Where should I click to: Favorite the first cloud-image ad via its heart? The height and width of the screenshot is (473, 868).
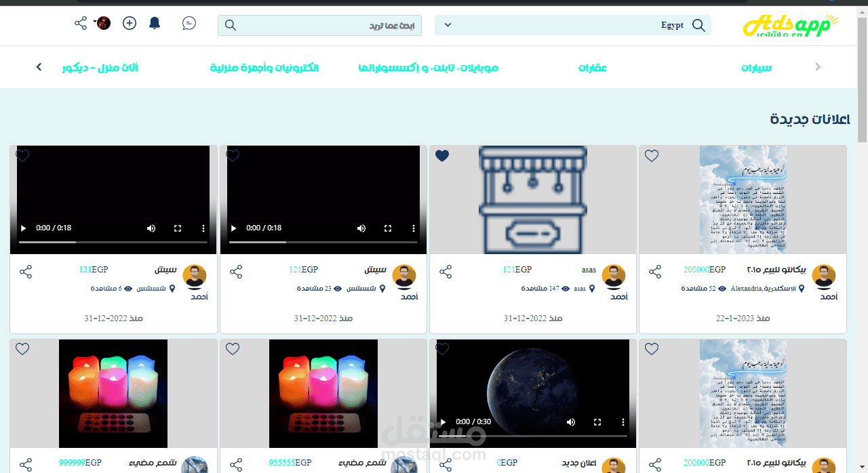coord(652,156)
